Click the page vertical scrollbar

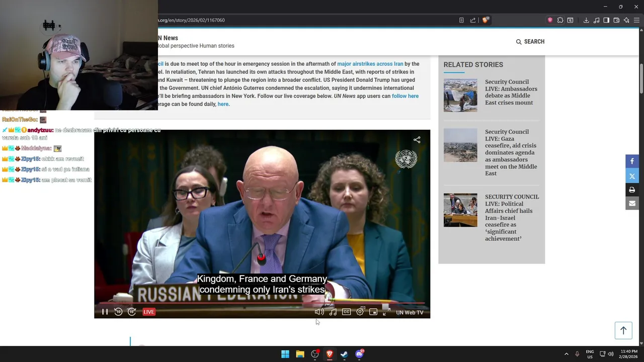[x=641, y=78]
